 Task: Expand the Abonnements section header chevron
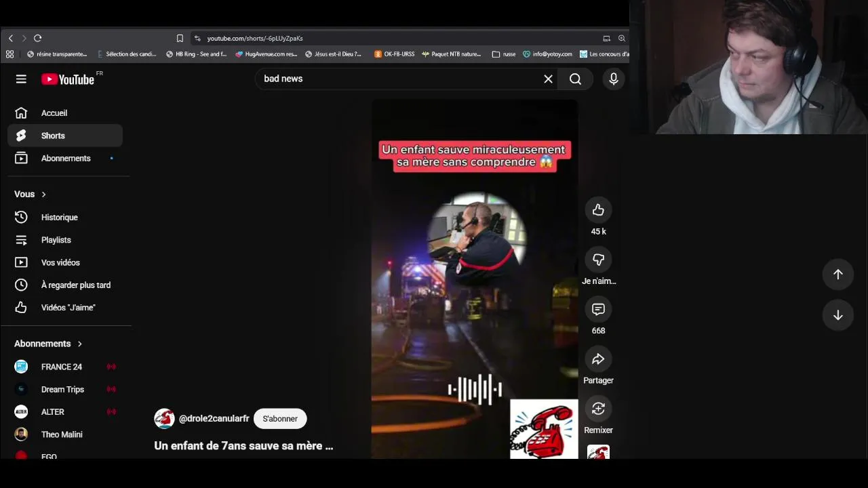(79, 344)
